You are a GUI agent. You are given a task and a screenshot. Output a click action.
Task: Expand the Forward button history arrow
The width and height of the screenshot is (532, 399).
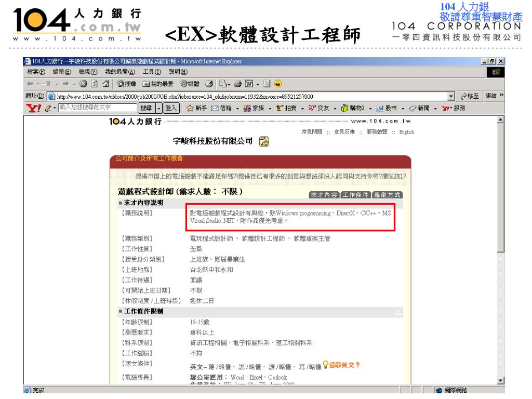[x=74, y=84]
